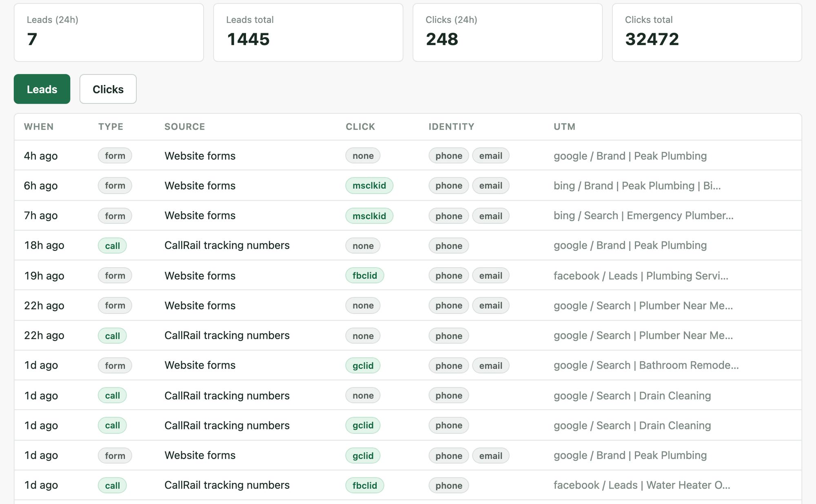
Task: Select 'facebook / Leads | Water Heater O...' UTM
Action: click(x=642, y=485)
